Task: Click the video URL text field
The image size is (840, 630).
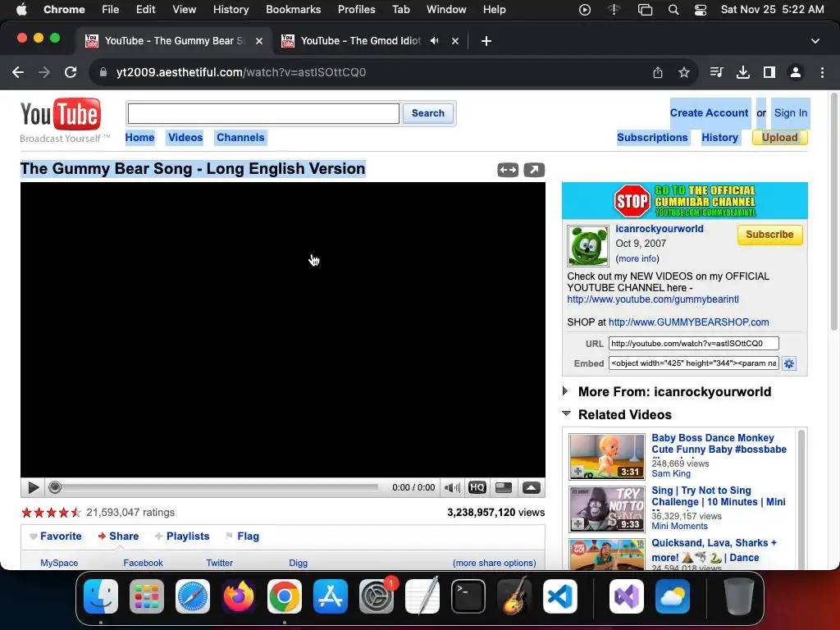Action: pyautogui.click(x=694, y=344)
